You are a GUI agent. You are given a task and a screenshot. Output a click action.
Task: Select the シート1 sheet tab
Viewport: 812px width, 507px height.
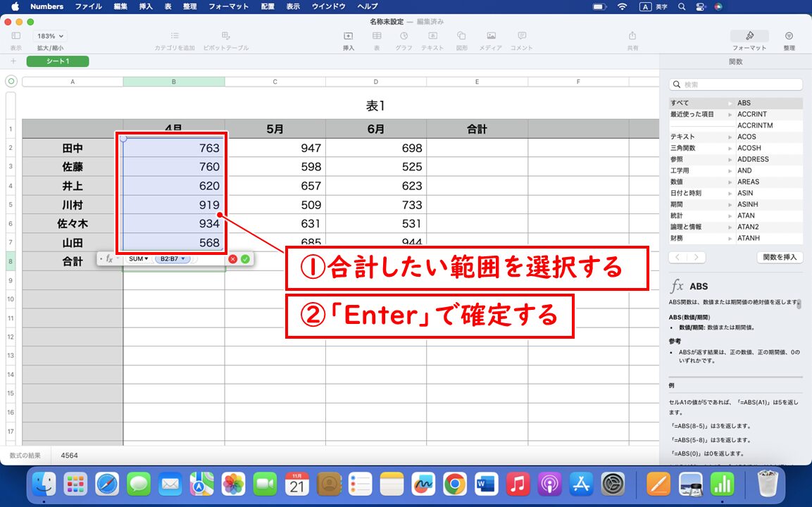[57, 61]
